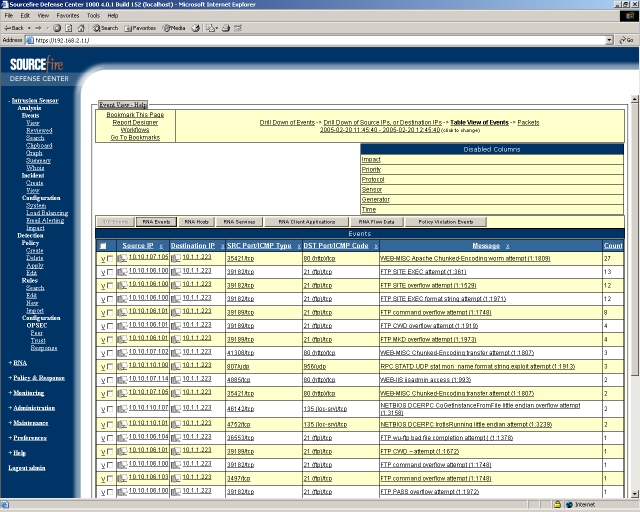
Task: Click the Refresh page toolbar icon
Action: point(69,28)
